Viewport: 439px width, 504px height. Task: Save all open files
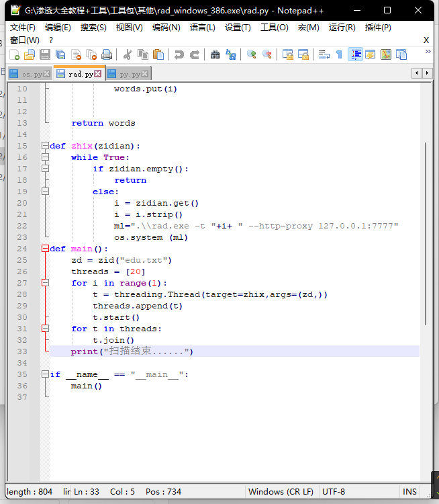pyautogui.click(x=60, y=54)
